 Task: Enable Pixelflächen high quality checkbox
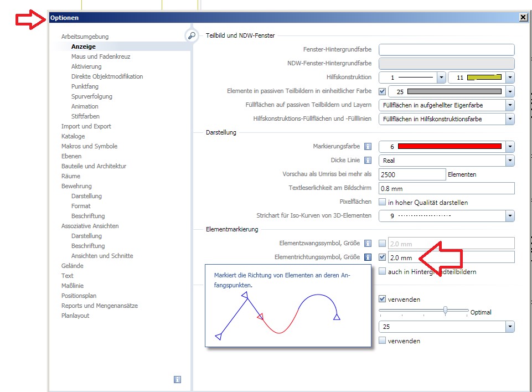[x=382, y=203]
